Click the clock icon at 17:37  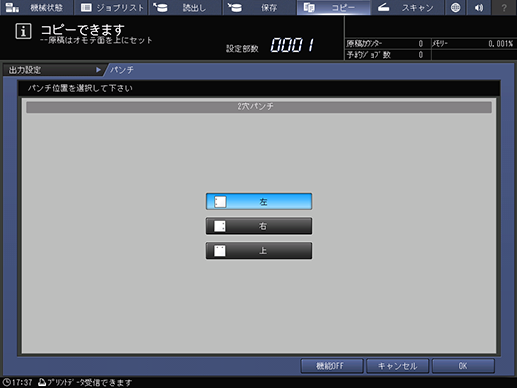click(x=6, y=382)
